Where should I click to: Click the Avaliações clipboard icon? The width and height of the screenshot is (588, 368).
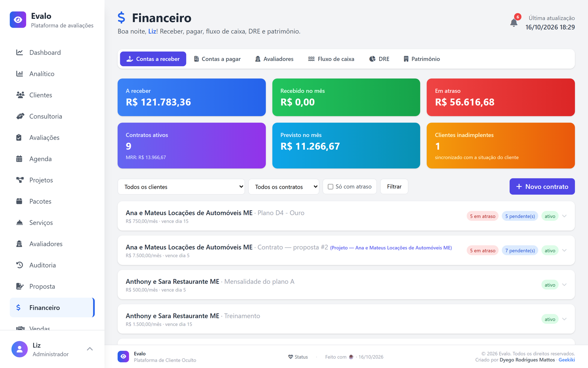point(19,138)
